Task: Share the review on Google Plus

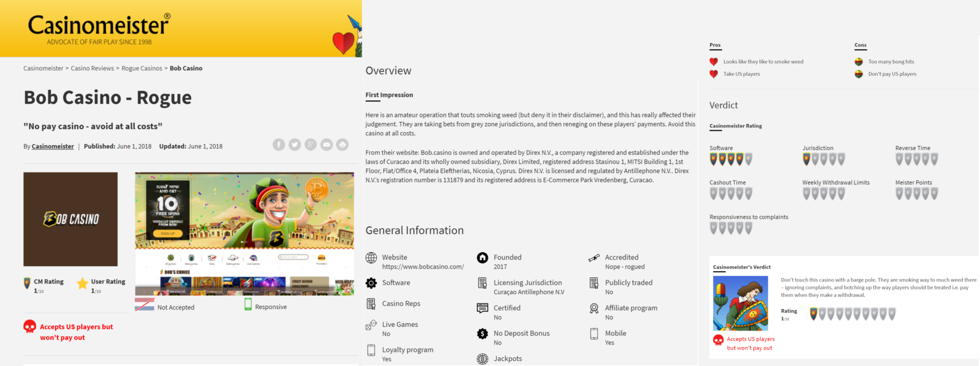Action: coord(311,144)
